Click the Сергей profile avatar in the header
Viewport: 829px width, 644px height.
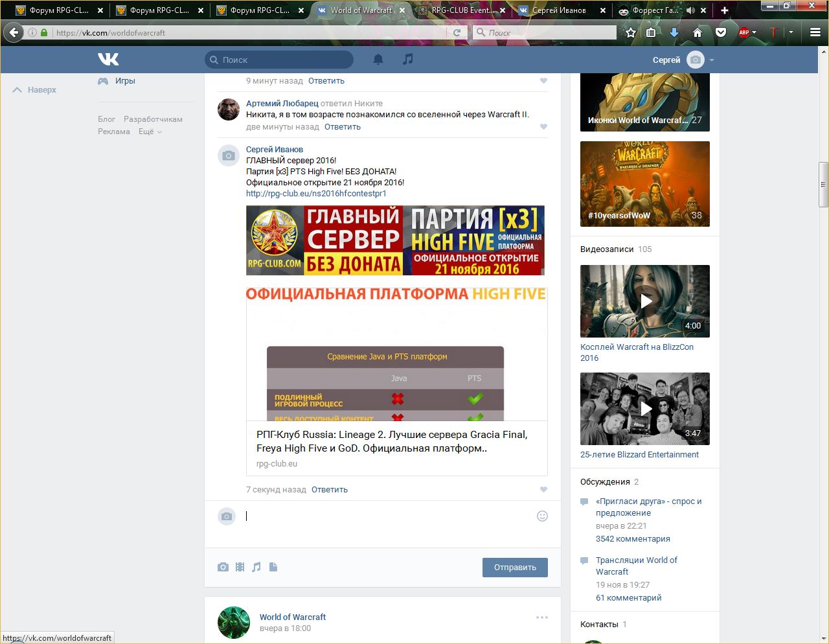coord(695,60)
